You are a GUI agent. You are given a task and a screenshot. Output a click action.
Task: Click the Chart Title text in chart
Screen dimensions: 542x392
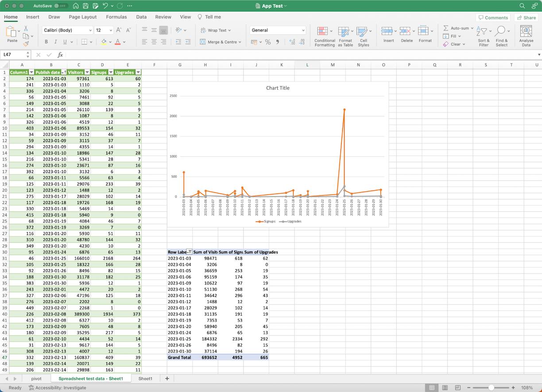tap(278, 88)
